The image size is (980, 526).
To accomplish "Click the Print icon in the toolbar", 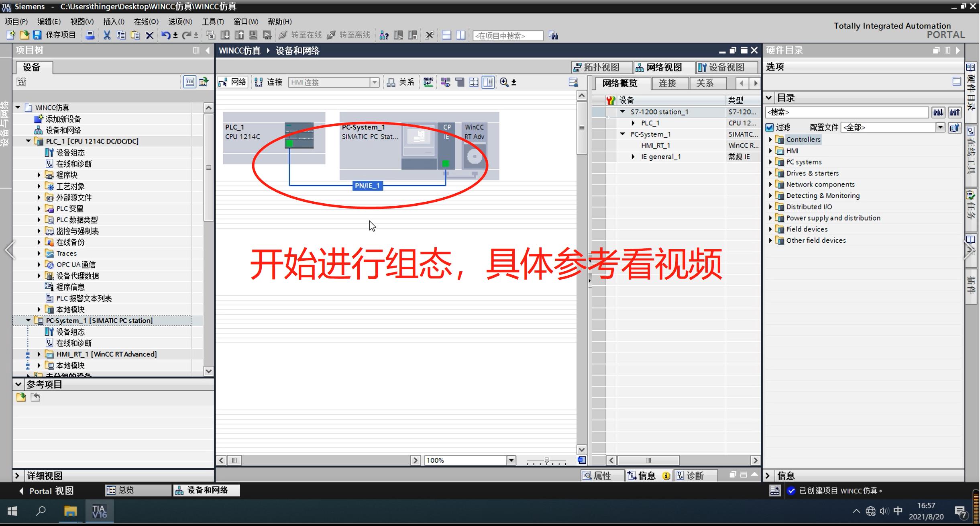I will [x=90, y=35].
